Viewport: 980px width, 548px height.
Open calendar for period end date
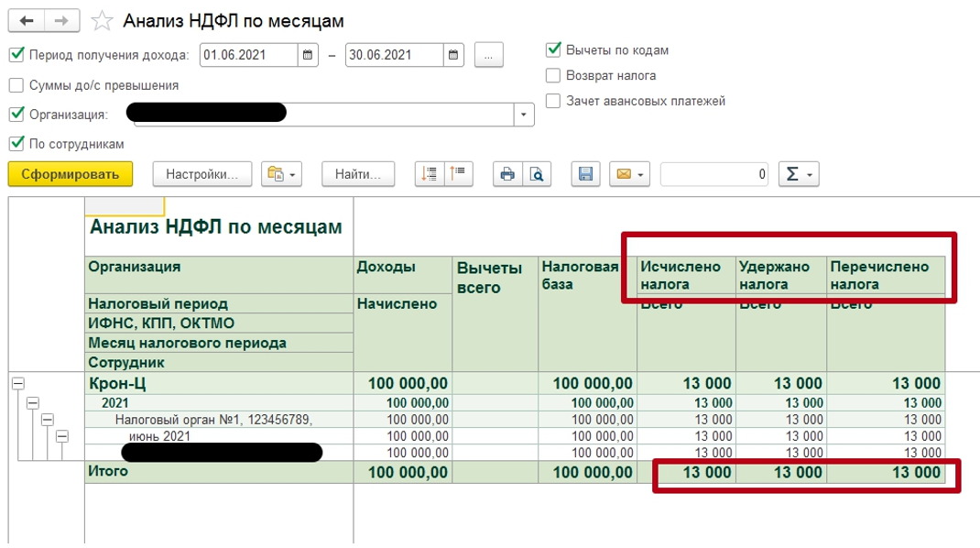(453, 55)
